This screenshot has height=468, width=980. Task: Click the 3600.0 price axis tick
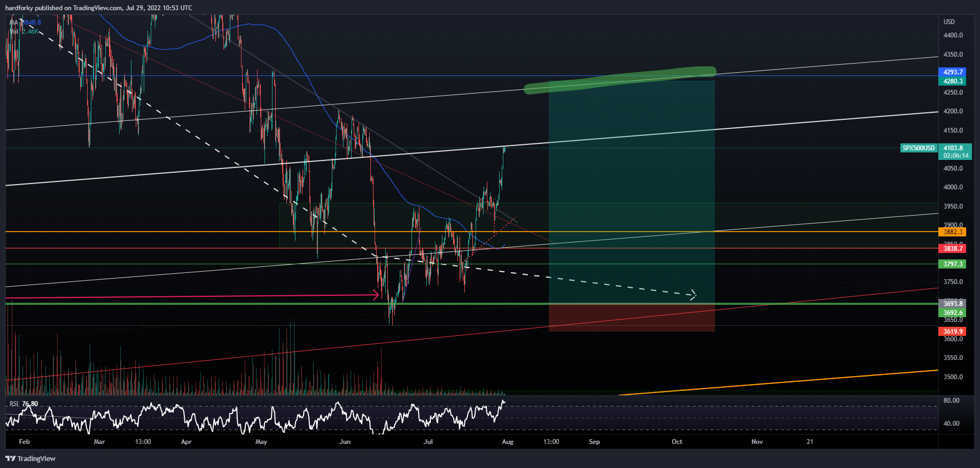[953, 339]
